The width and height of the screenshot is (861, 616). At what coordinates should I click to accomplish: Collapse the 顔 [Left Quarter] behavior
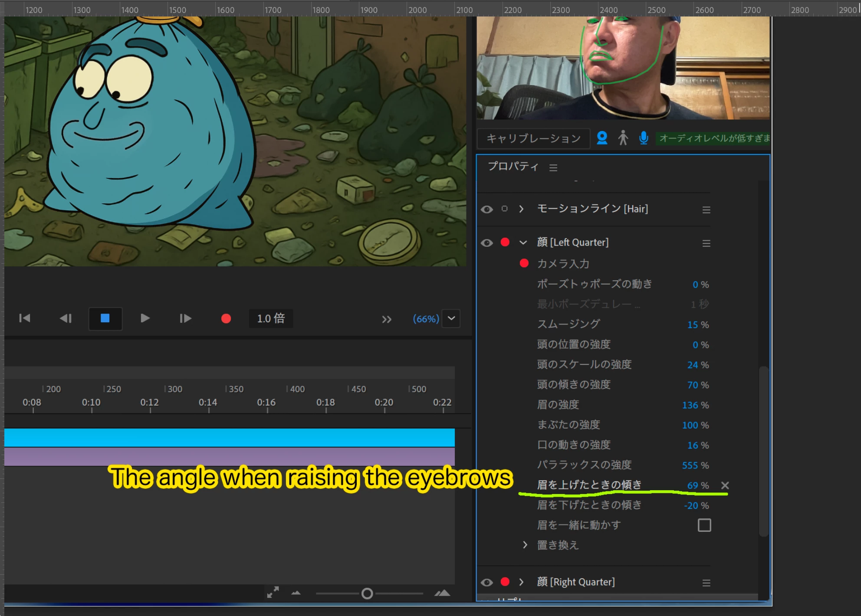pos(523,242)
